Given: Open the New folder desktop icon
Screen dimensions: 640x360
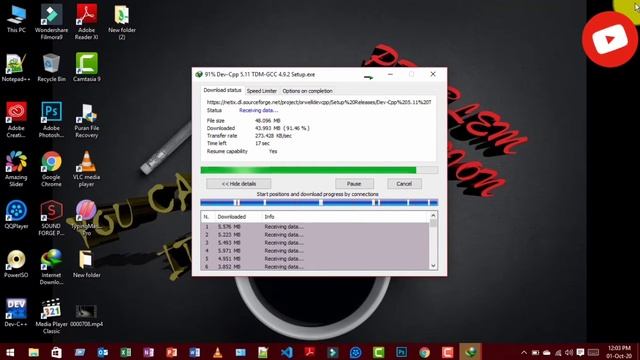Looking at the screenshot, I should coord(87,264).
